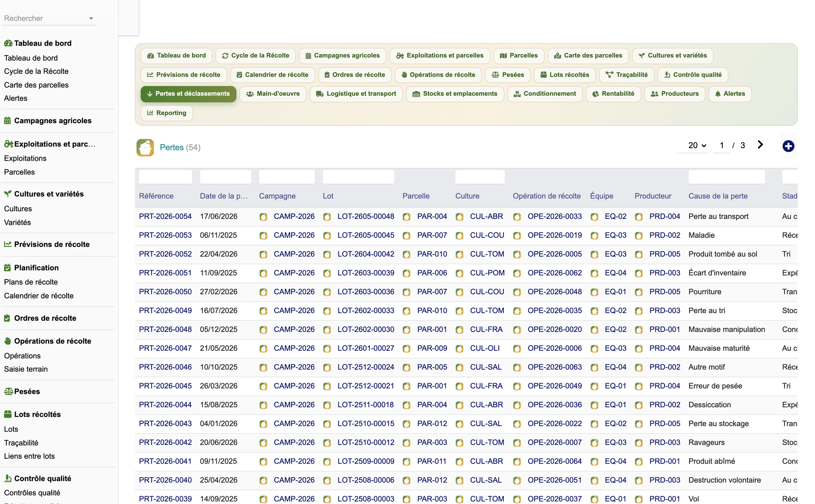Image resolution: width=815 pixels, height=504 pixels.
Task: Click producer icon in PRT-2026-0048 row
Action: pyautogui.click(x=639, y=330)
